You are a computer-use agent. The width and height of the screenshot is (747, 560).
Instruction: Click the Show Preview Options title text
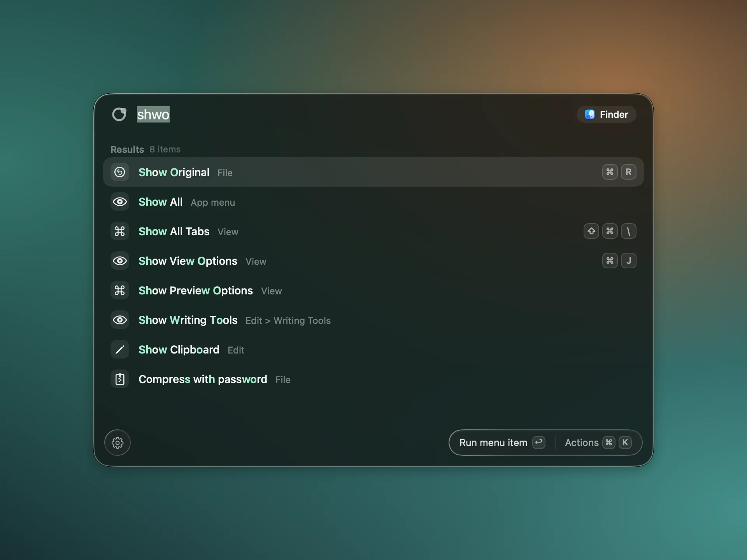(x=196, y=290)
